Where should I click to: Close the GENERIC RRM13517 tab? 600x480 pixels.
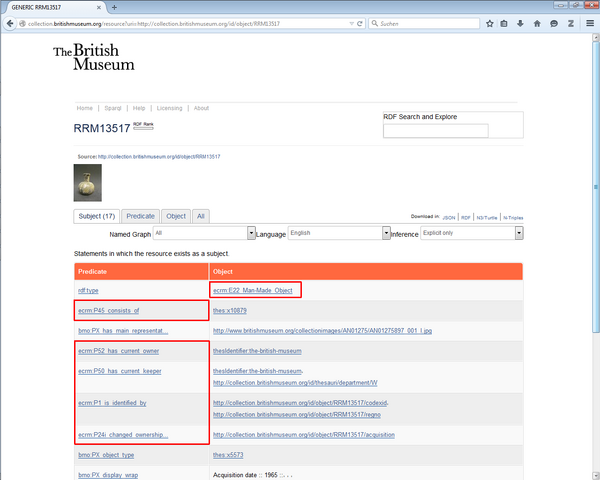tap(99, 7)
